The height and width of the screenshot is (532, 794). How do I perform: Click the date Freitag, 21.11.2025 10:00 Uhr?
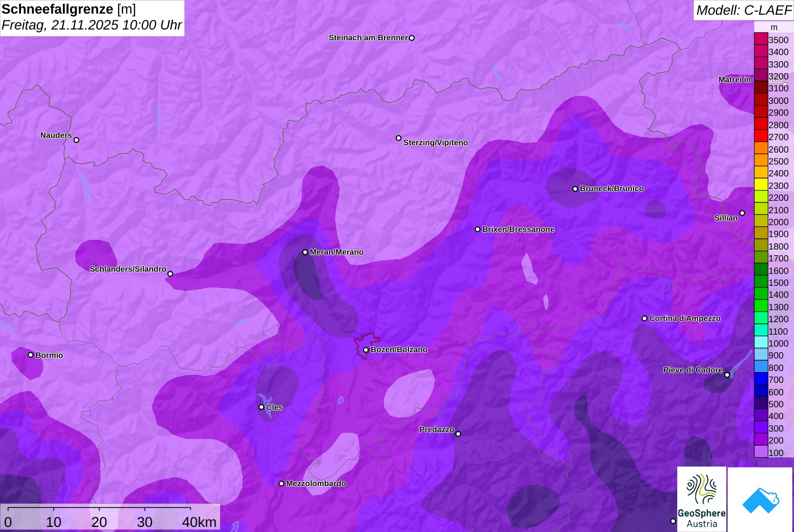click(x=91, y=26)
